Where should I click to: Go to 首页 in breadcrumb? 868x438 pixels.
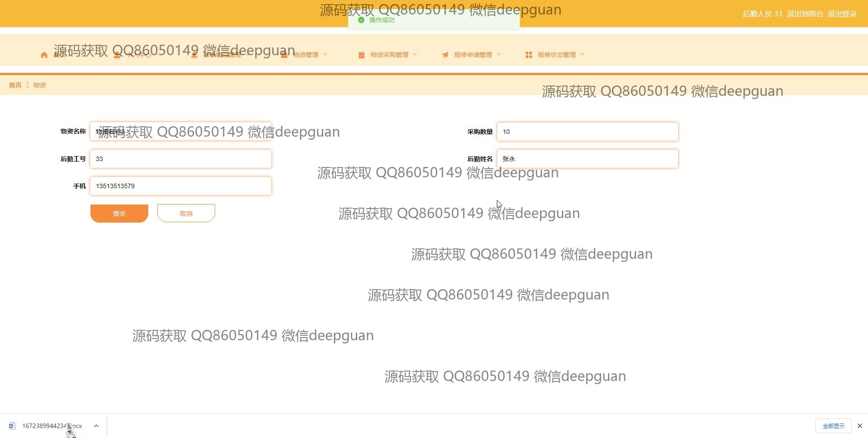15,85
